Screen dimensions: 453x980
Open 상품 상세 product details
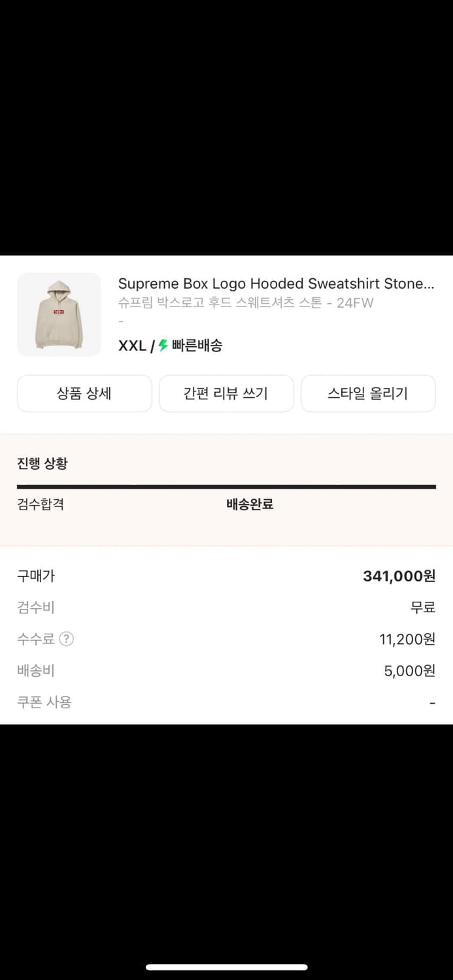pos(84,393)
